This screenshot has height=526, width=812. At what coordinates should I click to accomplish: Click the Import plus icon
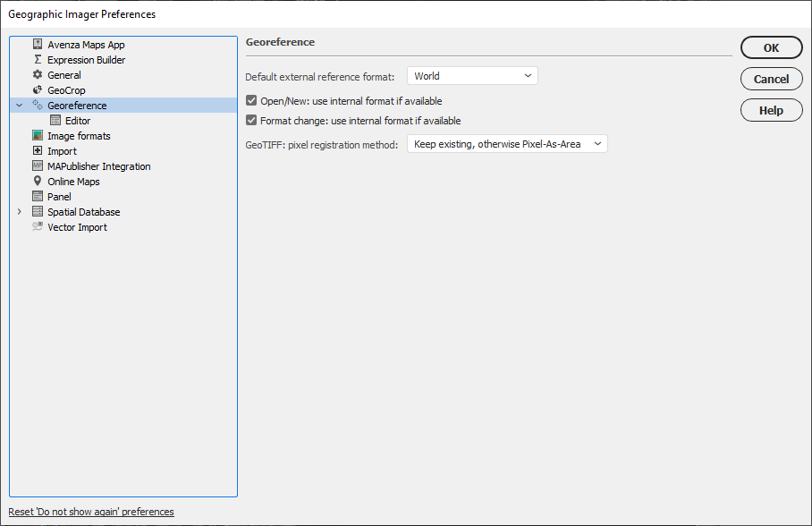[38, 151]
